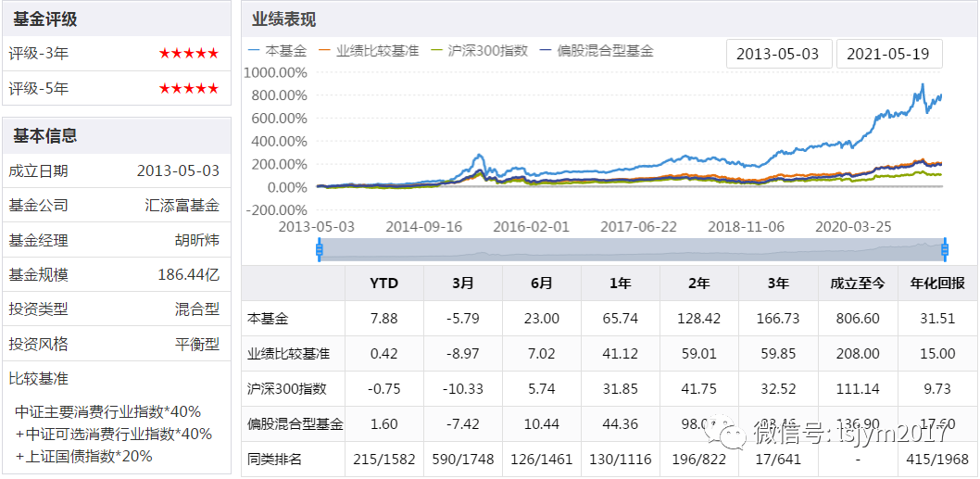Click 本基金 年化回报 value 31.51
The width and height of the screenshot is (980, 479).
point(936,319)
